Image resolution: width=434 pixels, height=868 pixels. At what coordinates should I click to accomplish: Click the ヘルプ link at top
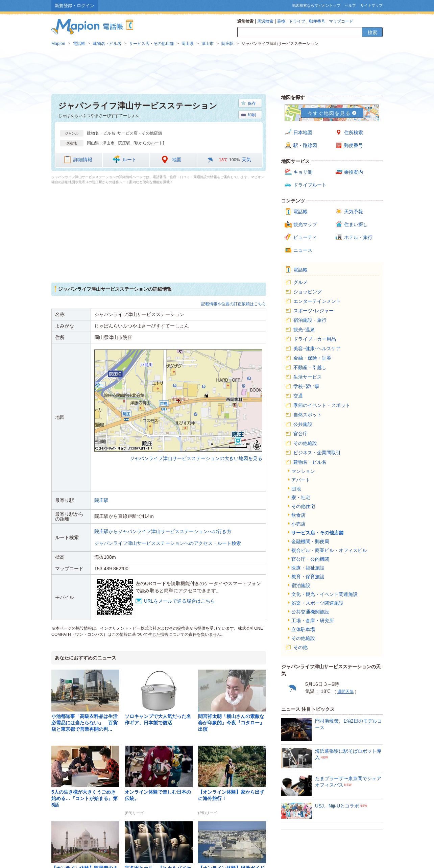(x=350, y=5)
